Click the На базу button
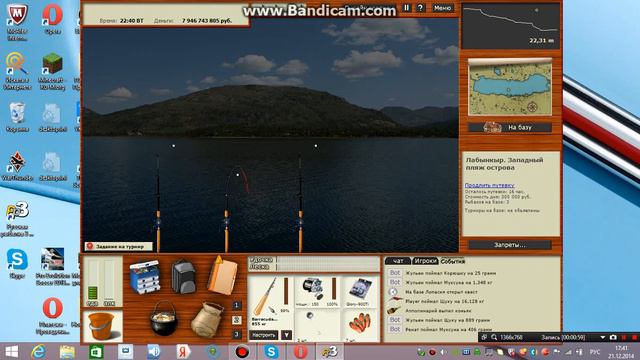 (x=510, y=127)
